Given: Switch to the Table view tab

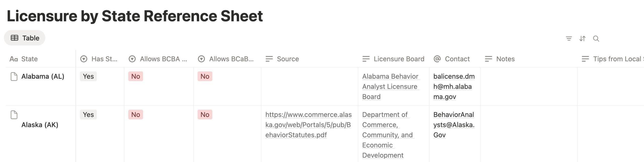Looking at the screenshot, I should click(x=25, y=38).
